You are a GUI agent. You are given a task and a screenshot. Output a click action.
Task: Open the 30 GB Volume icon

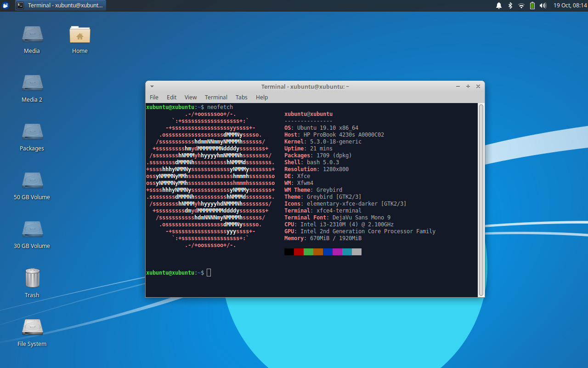32,230
